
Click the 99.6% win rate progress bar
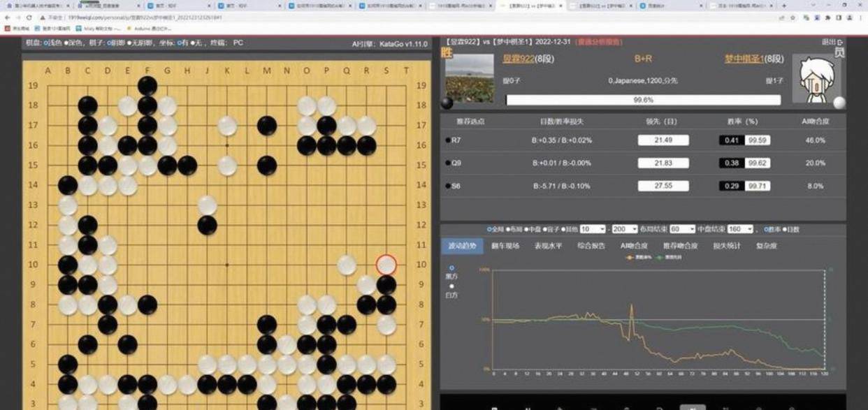[x=643, y=100]
